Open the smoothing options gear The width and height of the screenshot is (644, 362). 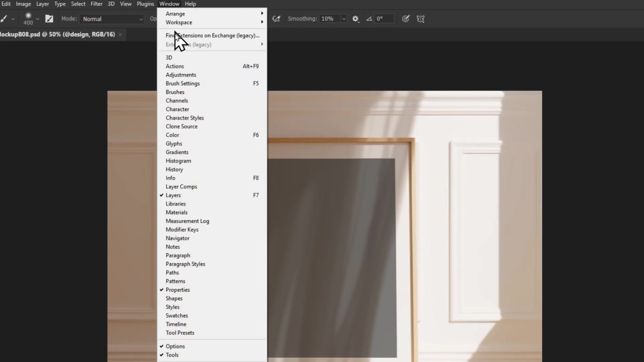[x=356, y=19]
